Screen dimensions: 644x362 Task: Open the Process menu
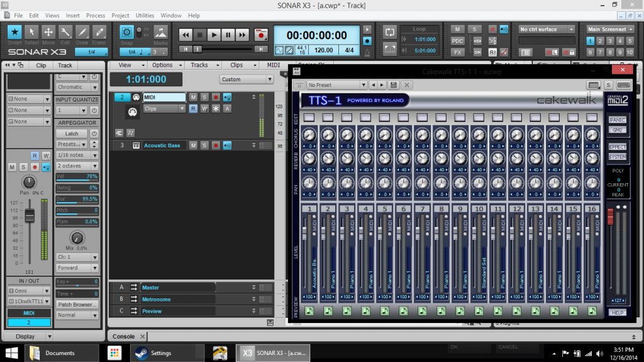point(96,15)
